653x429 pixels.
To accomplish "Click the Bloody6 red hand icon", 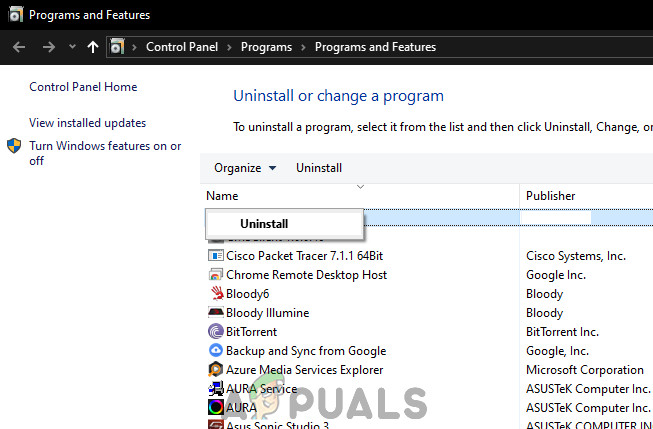I will (x=216, y=294).
